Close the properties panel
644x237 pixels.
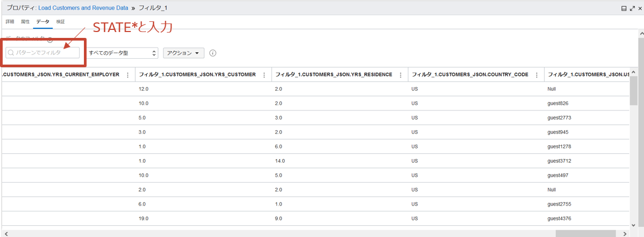click(x=640, y=9)
